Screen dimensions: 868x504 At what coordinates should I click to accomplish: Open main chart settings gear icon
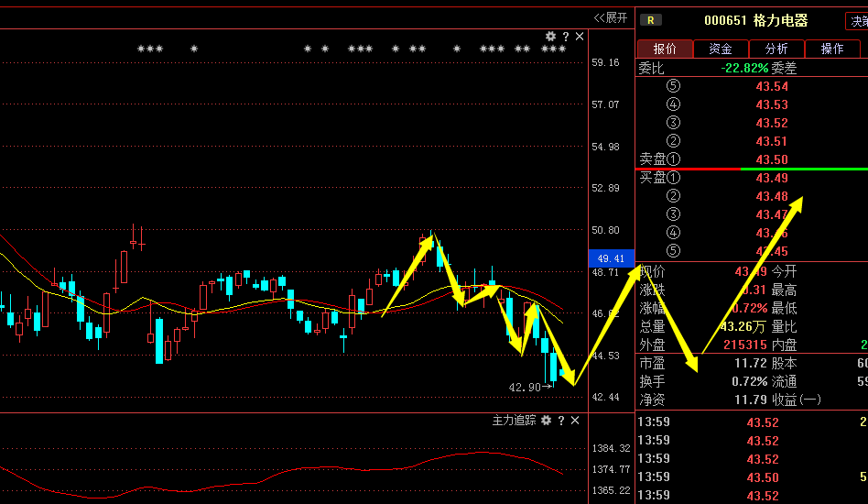pos(550,37)
